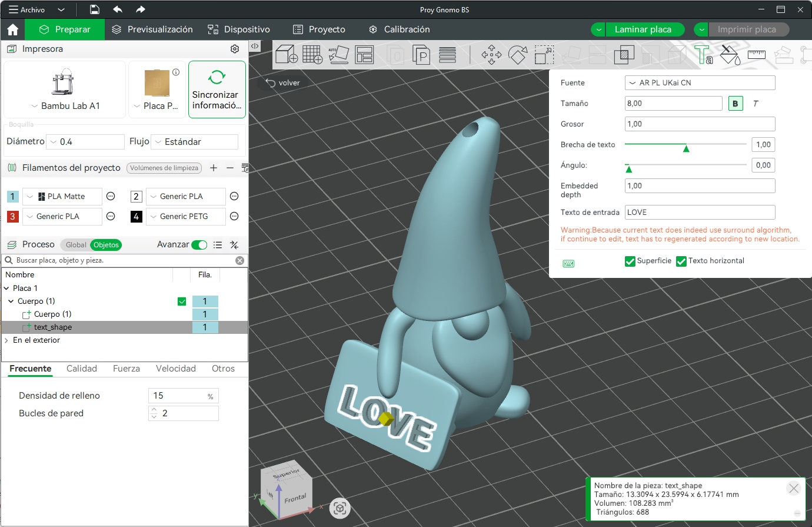Open the Diámetro nozzle dropdown

86,142
